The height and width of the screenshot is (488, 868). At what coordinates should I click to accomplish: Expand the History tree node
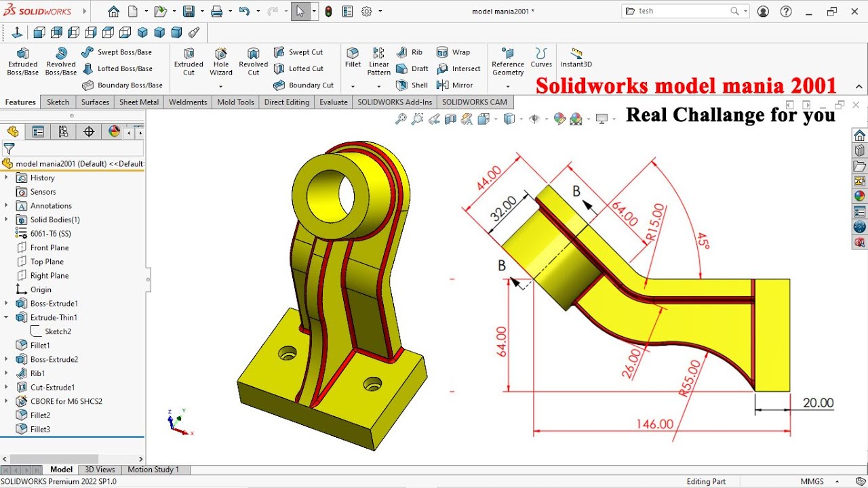tap(6, 178)
